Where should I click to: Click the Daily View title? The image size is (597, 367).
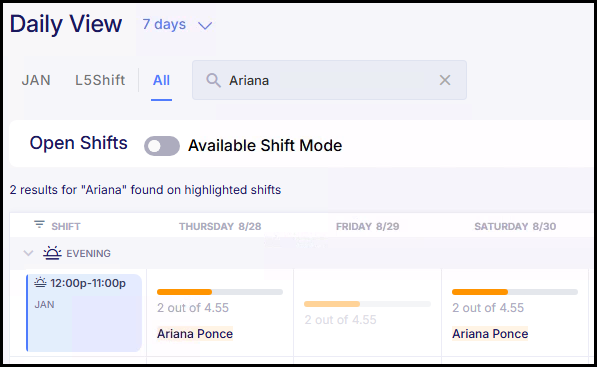click(x=66, y=24)
